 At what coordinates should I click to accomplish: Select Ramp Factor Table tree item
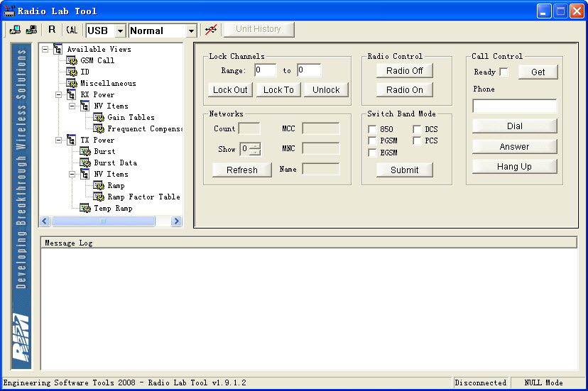point(143,197)
